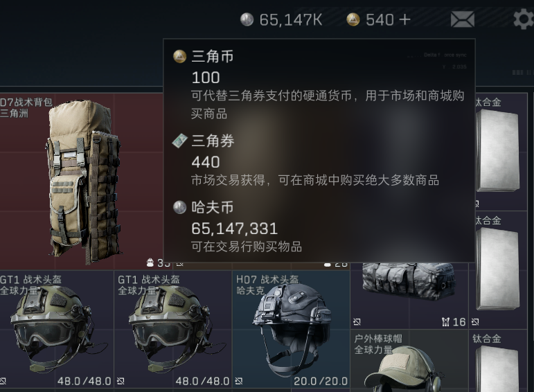Click the gold triangle coin icon in top bar
Screen dimensions: 534x392
click(x=353, y=19)
